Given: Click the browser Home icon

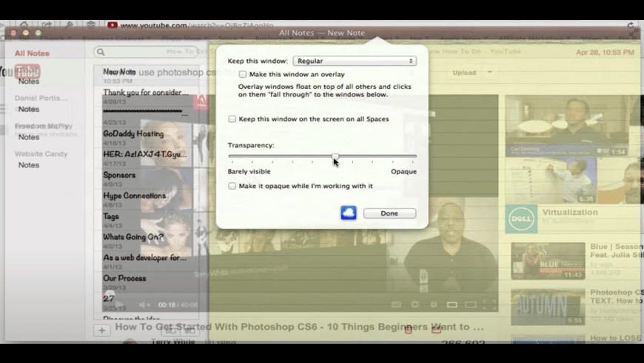Looking at the screenshot, I should [24, 24].
